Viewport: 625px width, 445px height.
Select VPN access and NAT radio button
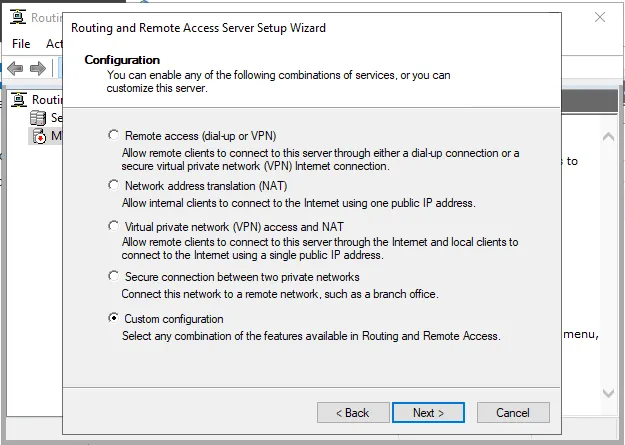(114, 226)
